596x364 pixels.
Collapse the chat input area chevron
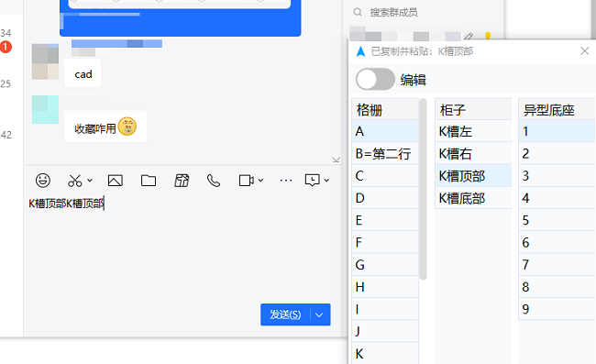[x=336, y=160]
